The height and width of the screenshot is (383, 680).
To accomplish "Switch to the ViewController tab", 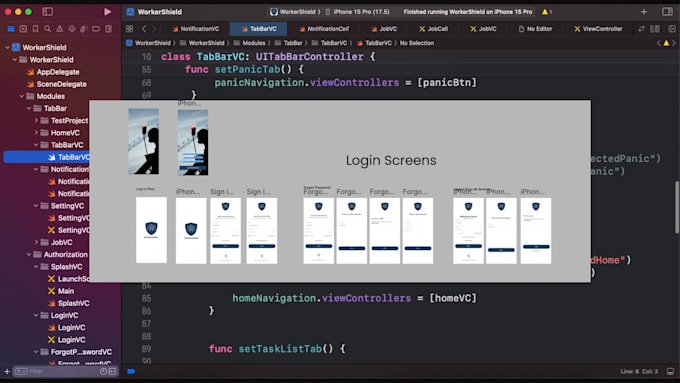I will coord(598,29).
